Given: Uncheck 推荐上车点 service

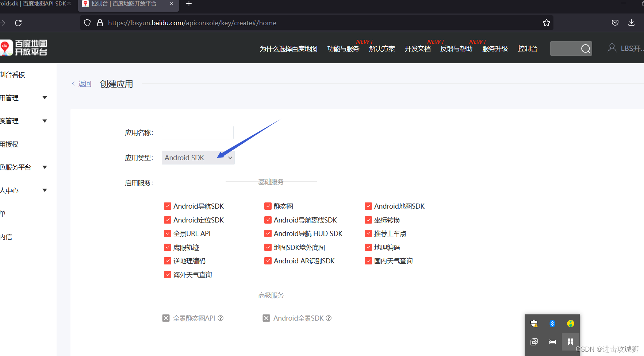Looking at the screenshot, I should pyautogui.click(x=368, y=233).
